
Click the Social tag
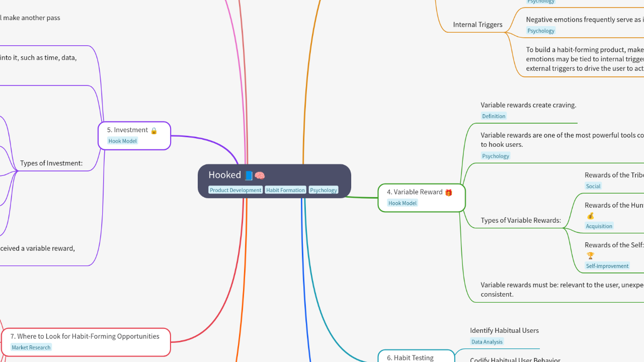pyautogui.click(x=593, y=186)
